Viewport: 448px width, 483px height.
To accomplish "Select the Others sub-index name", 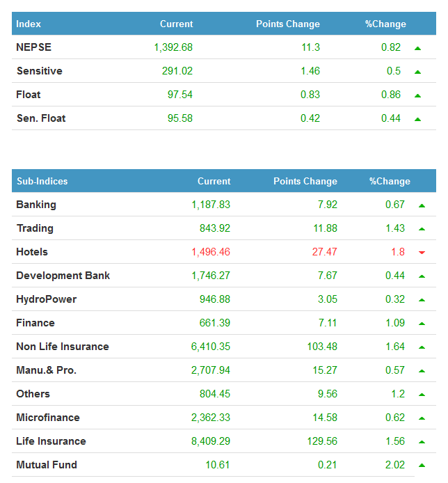I will point(33,394).
